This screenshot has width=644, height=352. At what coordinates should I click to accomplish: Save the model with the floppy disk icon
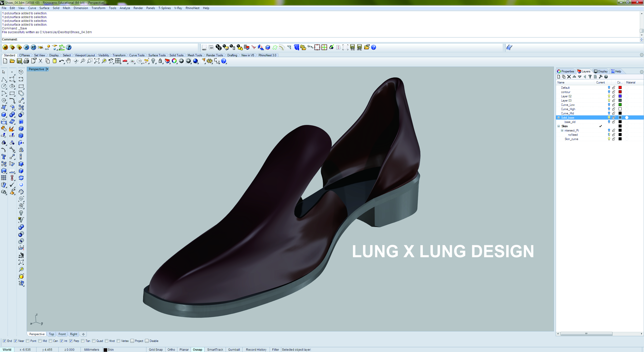(19, 61)
